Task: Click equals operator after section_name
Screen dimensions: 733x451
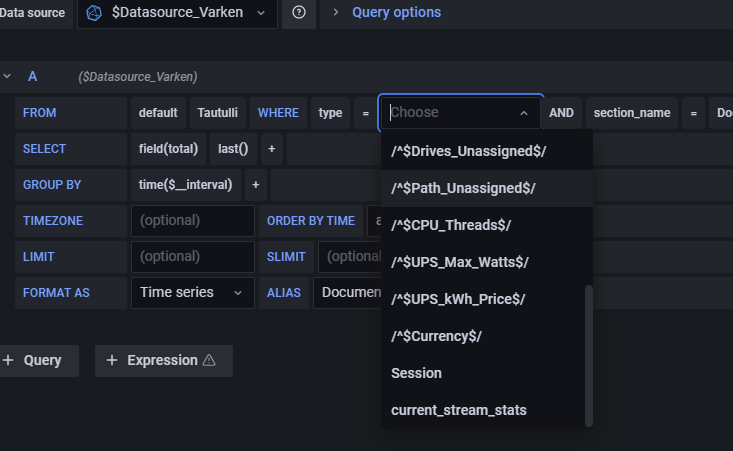Action: tap(693, 113)
